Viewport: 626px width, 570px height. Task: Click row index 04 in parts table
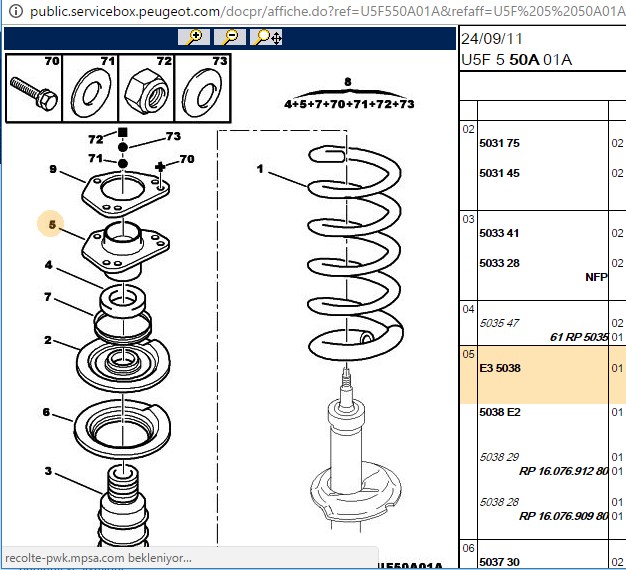coord(468,309)
